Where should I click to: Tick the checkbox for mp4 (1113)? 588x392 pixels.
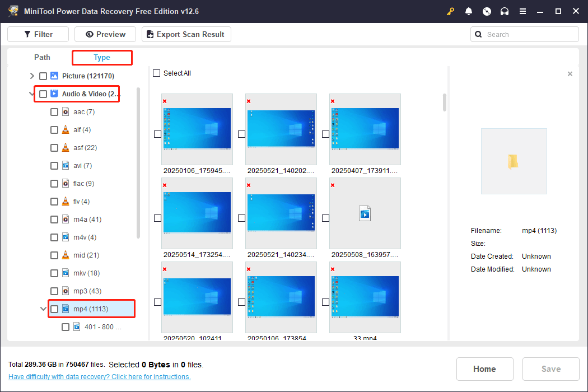[x=54, y=309]
